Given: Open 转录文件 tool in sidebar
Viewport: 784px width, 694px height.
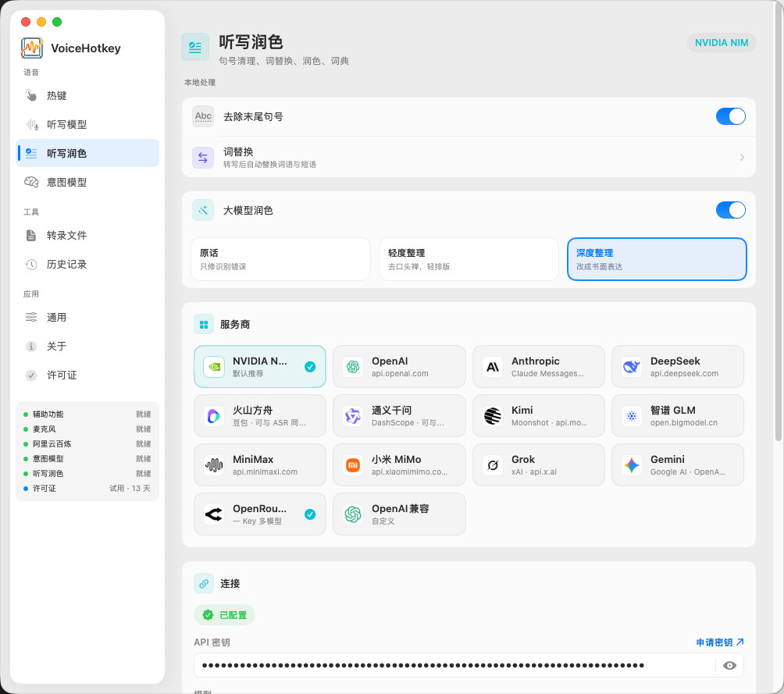Looking at the screenshot, I should [87, 236].
